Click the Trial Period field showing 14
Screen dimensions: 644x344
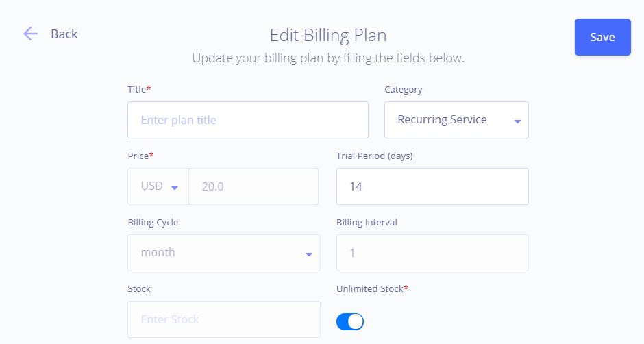[x=432, y=186]
